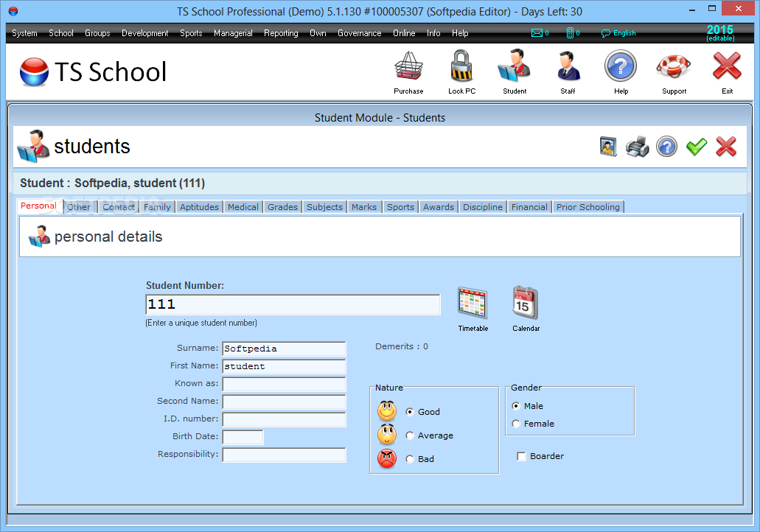Switch to the Contact tab
760x532 pixels.
click(x=119, y=207)
